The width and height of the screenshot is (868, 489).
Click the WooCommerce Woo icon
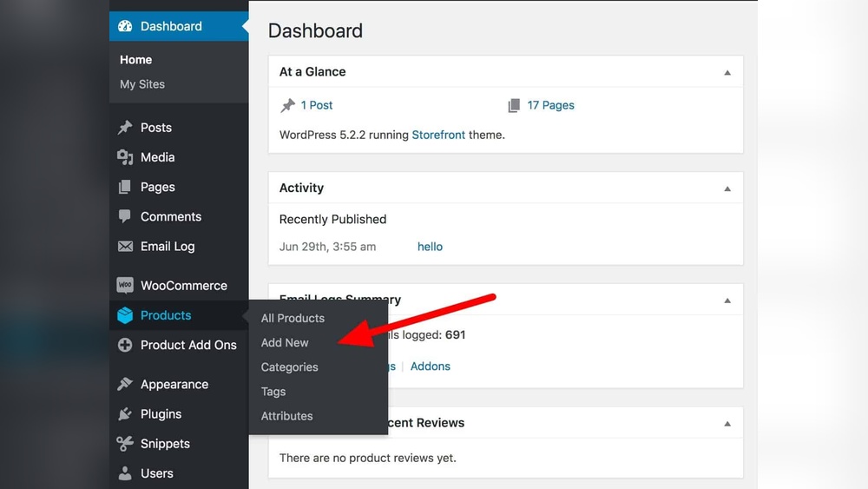(125, 285)
